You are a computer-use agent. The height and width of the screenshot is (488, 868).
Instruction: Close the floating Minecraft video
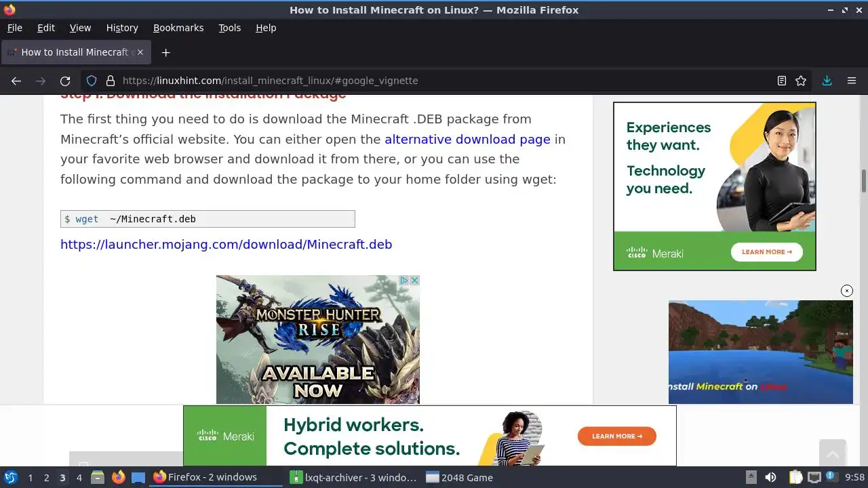tap(847, 291)
